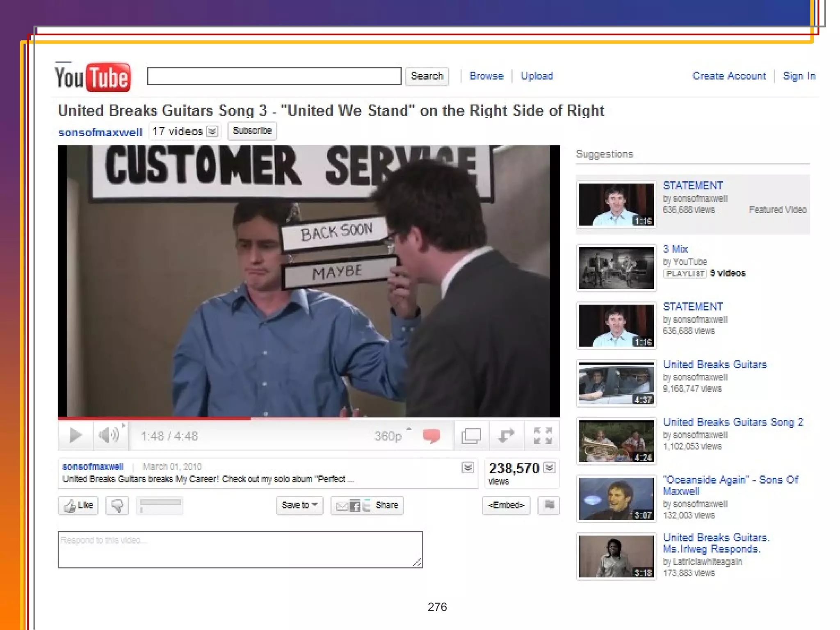Expand the 17 videos dropdown
Screen dimensions: 840x630
(x=212, y=132)
